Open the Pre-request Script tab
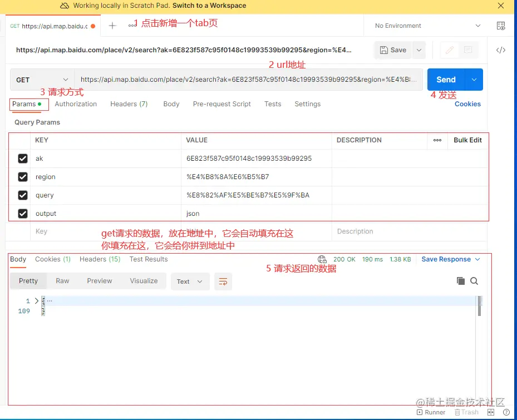The width and height of the screenshot is (517, 420). click(222, 104)
